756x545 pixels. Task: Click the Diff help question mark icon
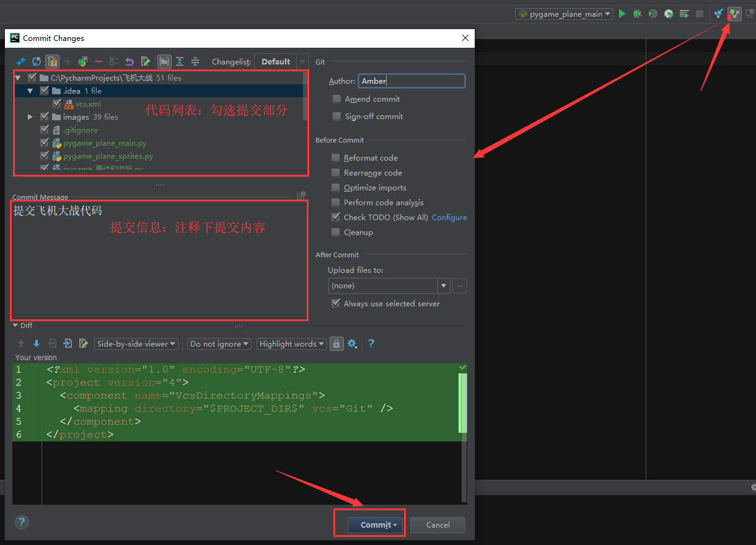pyautogui.click(x=371, y=343)
